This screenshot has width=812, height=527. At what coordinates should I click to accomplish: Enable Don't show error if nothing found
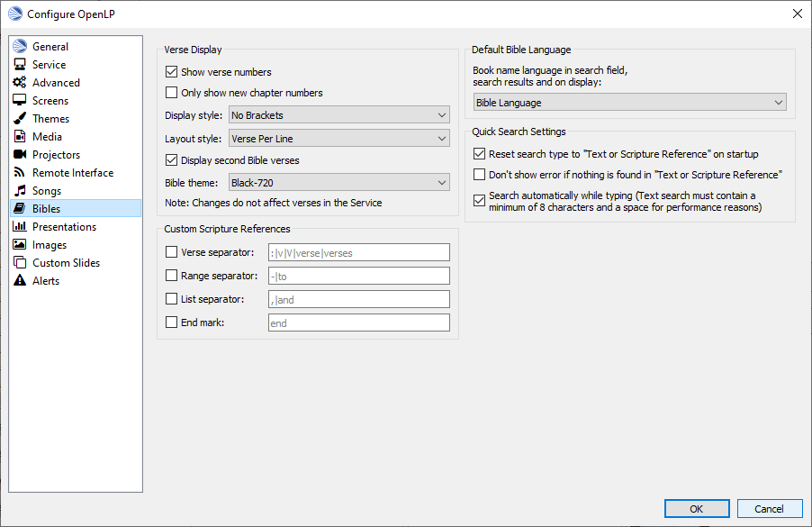click(480, 174)
